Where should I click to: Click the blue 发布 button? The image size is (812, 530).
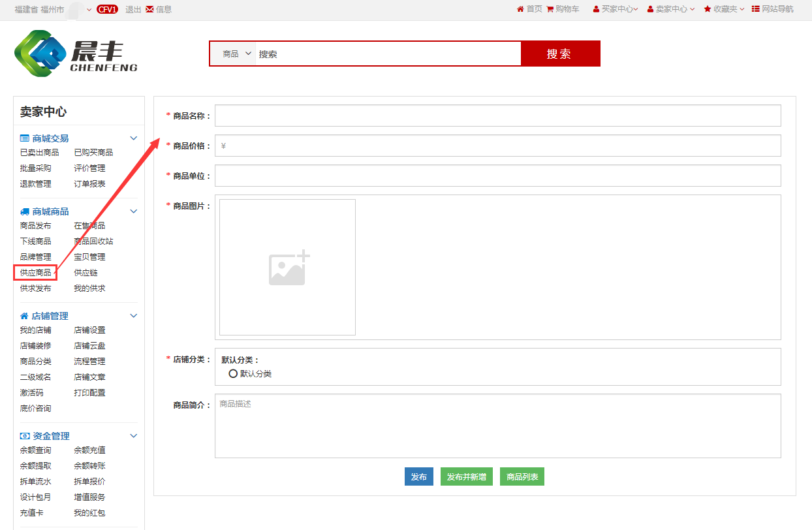[x=419, y=477]
